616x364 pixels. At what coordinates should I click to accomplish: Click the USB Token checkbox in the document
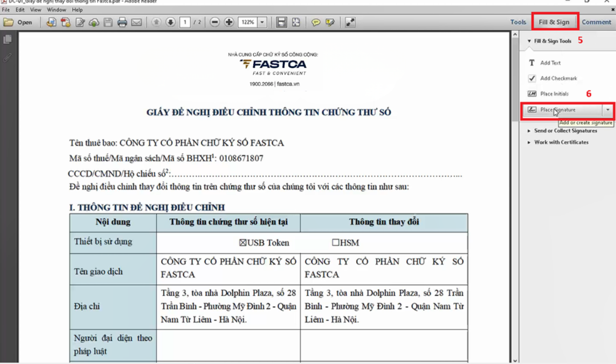point(242,243)
